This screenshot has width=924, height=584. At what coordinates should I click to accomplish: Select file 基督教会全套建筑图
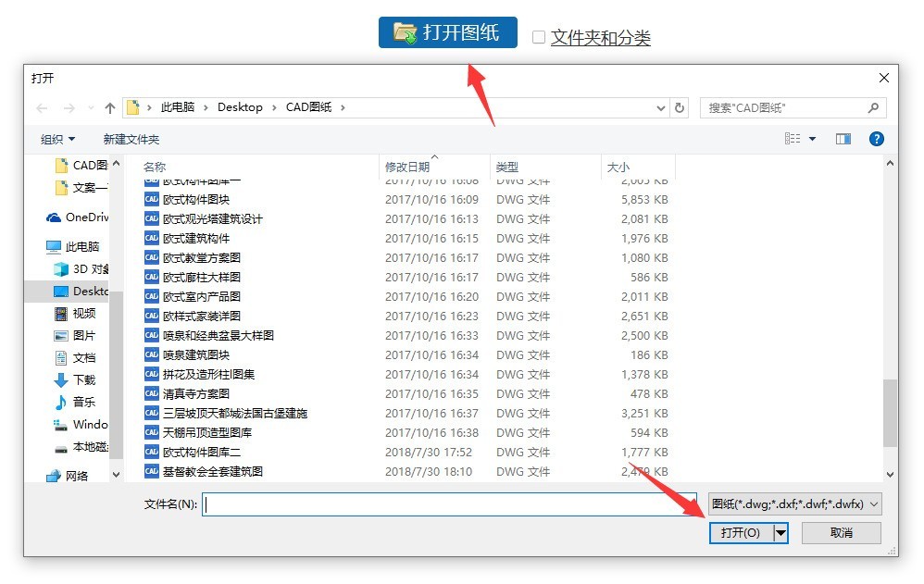click(213, 471)
